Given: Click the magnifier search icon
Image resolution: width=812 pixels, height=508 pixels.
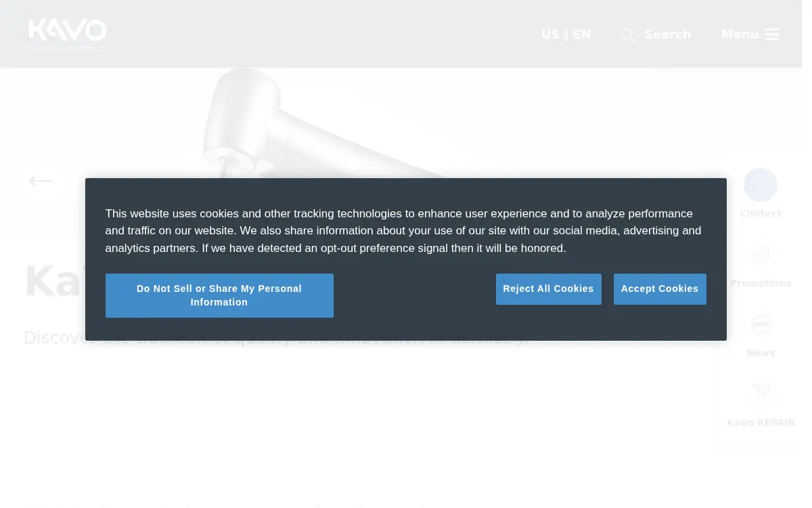Looking at the screenshot, I should click(x=628, y=35).
